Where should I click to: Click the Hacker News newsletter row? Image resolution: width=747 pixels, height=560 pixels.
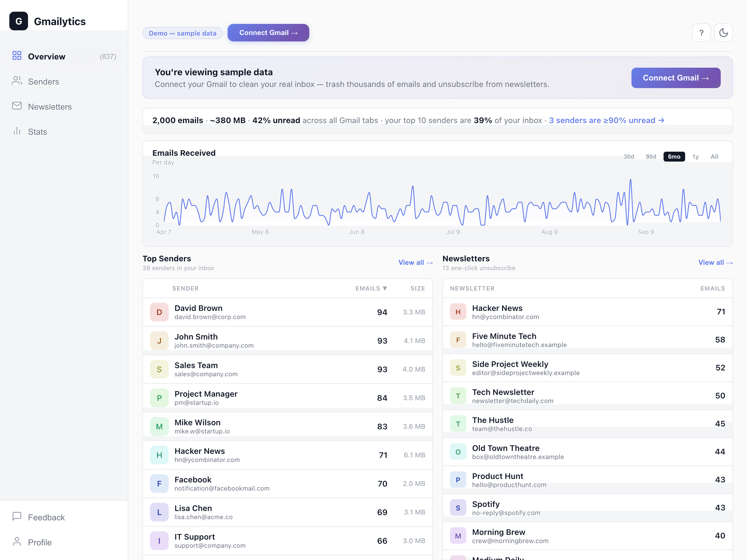tap(588, 312)
